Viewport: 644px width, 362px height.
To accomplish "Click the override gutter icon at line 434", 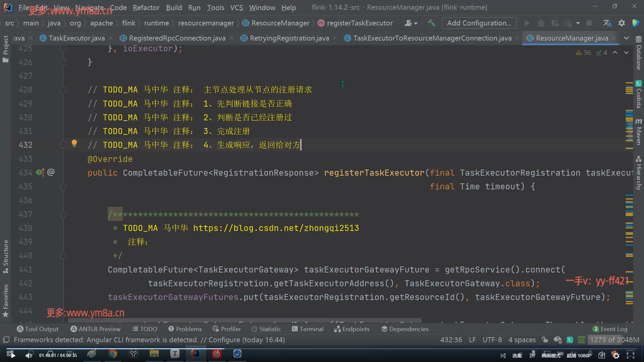I will [40, 172].
